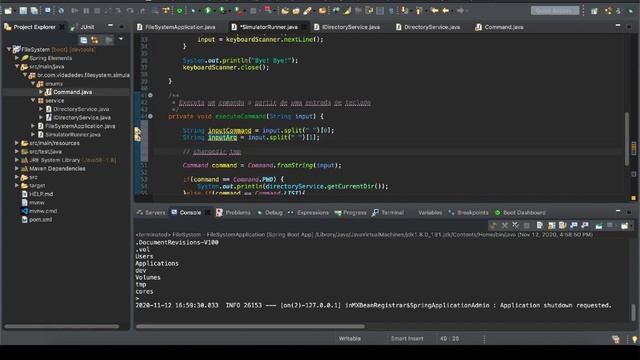Click the editor vertical scrollbar thumb
Image resolution: width=640 pixels, height=360 pixels.
[x=627, y=139]
